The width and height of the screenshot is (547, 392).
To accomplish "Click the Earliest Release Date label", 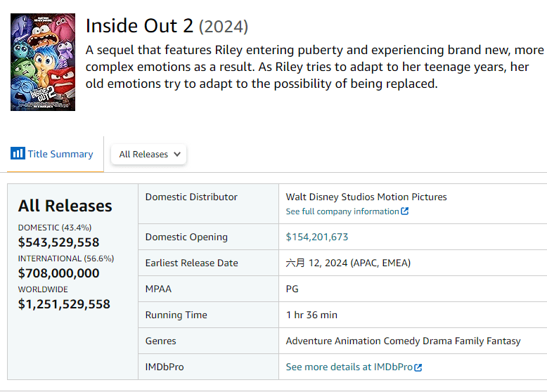I will click(191, 263).
